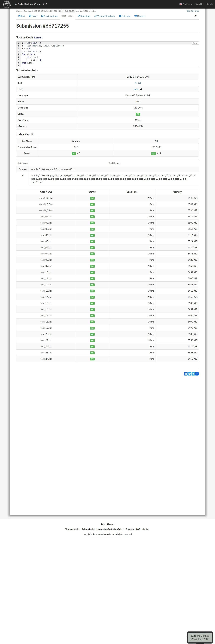The image size is (215, 644).
Task: Open the Rule footer link
Action: [x=102, y=524]
